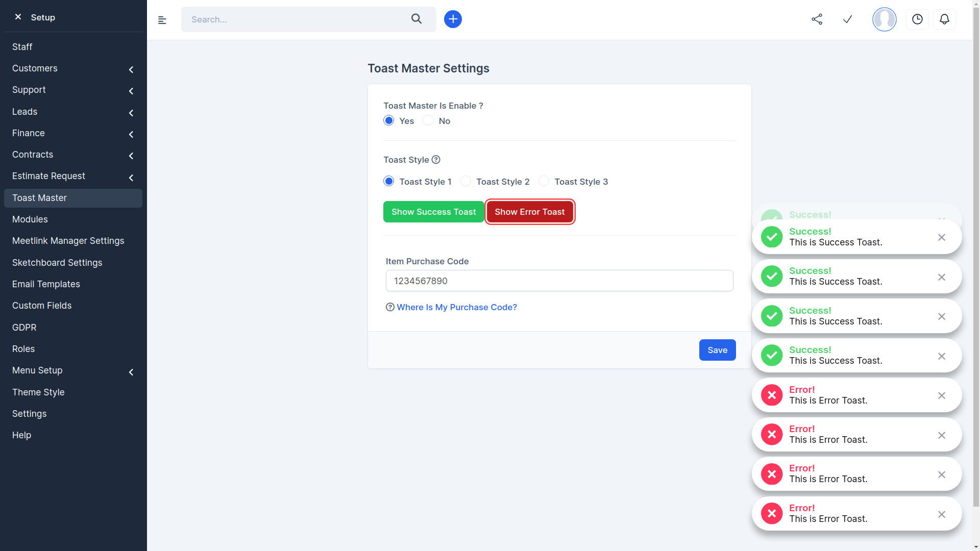The height and width of the screenshot is (551, 980).
Task: Choose Toast Style 2
Action: (x=465, y=181)
